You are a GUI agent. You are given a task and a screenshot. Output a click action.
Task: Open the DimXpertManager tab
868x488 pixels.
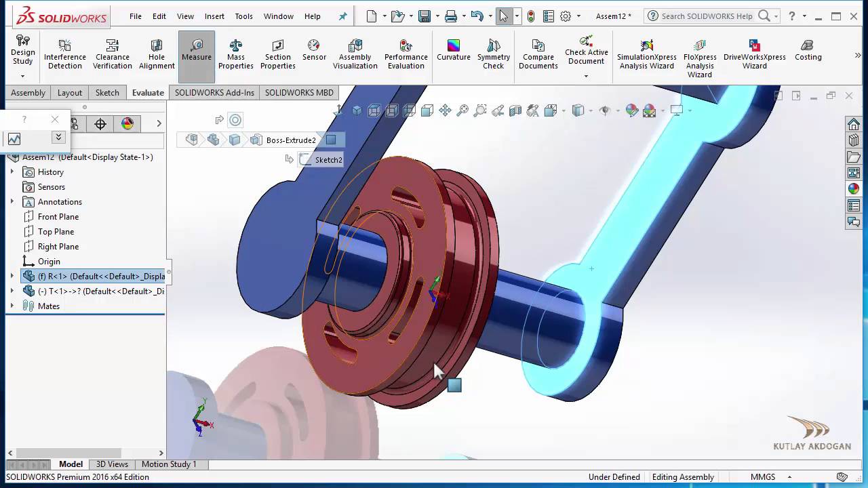click(x=100, y=123)
